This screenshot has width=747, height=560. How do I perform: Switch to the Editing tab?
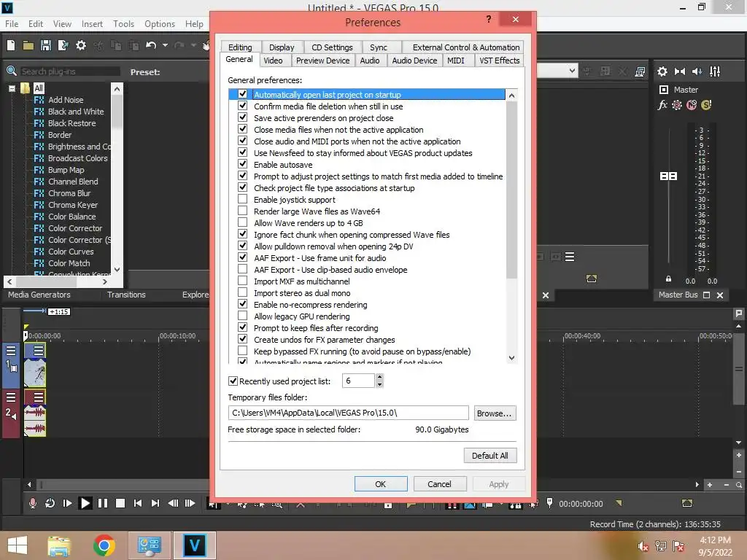[x=240, y=47]
